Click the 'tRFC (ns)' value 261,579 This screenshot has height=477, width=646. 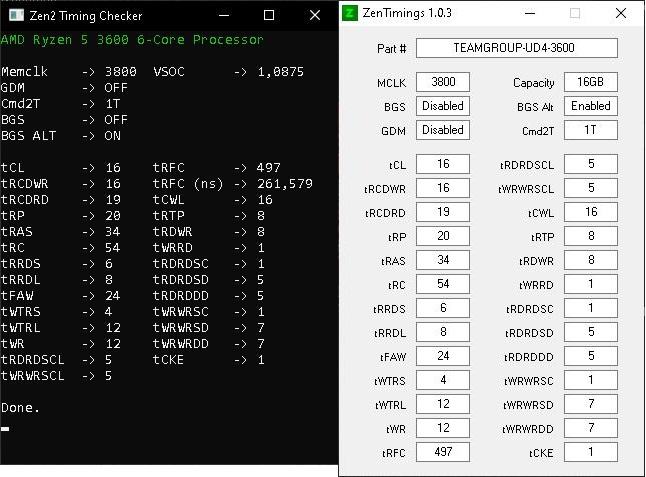[285, 184]
